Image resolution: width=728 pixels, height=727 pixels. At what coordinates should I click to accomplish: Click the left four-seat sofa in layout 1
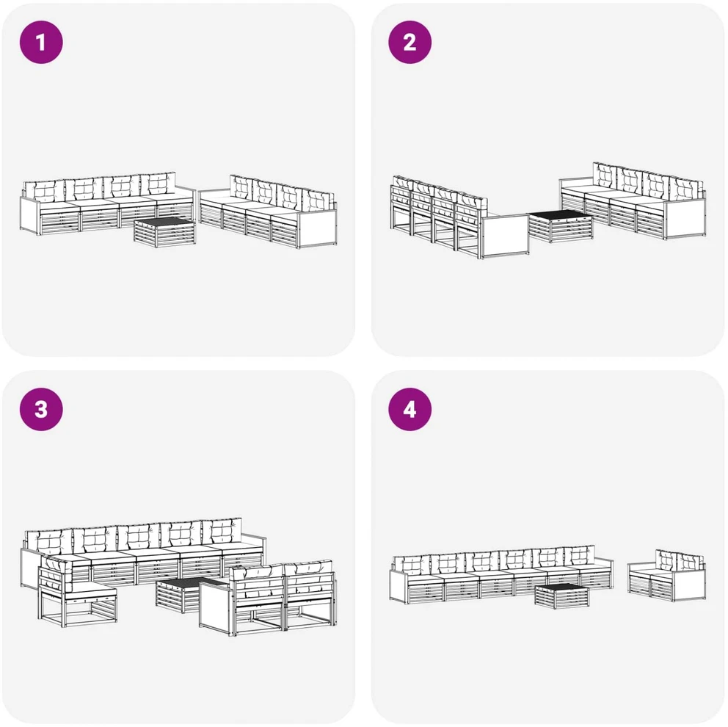(x=107, y=203)
